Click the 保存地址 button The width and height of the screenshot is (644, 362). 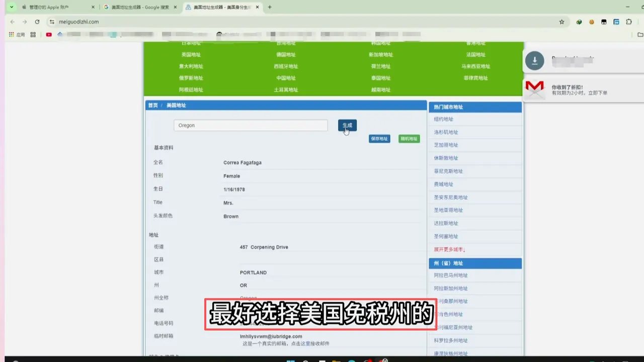(x=379, y=139)
